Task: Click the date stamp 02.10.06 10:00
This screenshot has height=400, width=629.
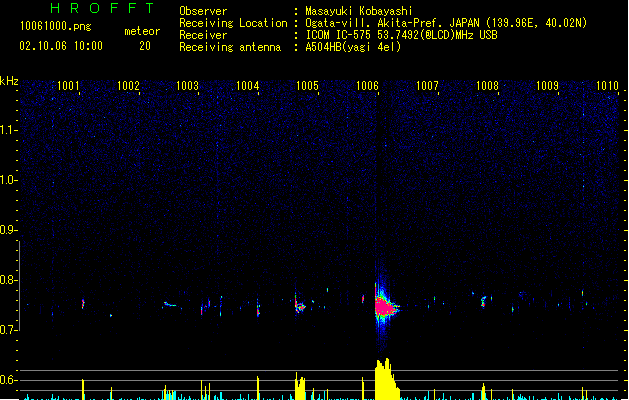Action: click(61, 46)
